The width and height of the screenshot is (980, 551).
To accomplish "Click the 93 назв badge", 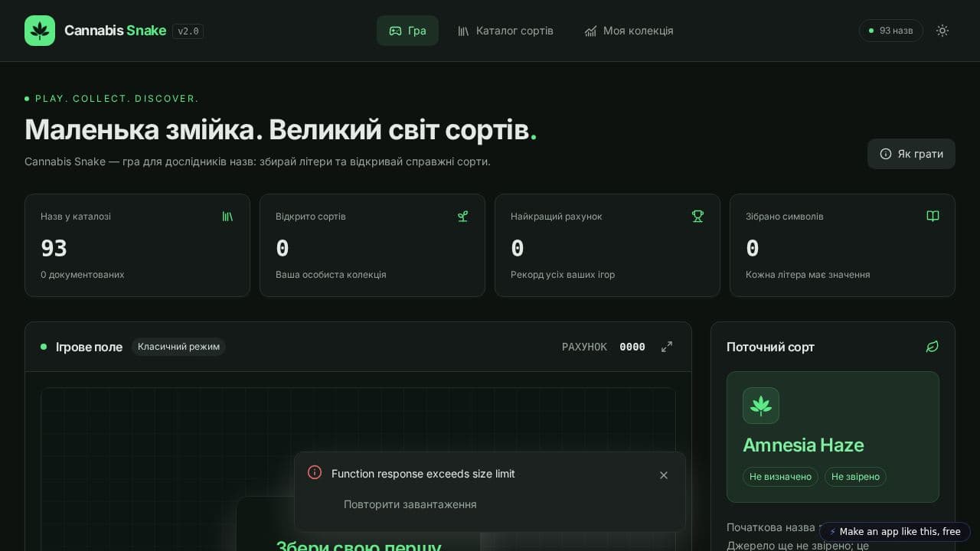I will pyautogui.click(x=890, y=31).
